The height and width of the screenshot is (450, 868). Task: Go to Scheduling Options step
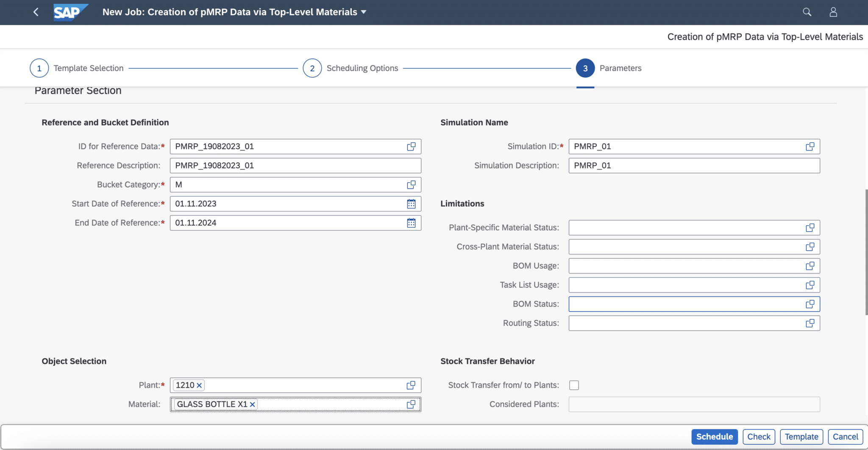(312, 68)
